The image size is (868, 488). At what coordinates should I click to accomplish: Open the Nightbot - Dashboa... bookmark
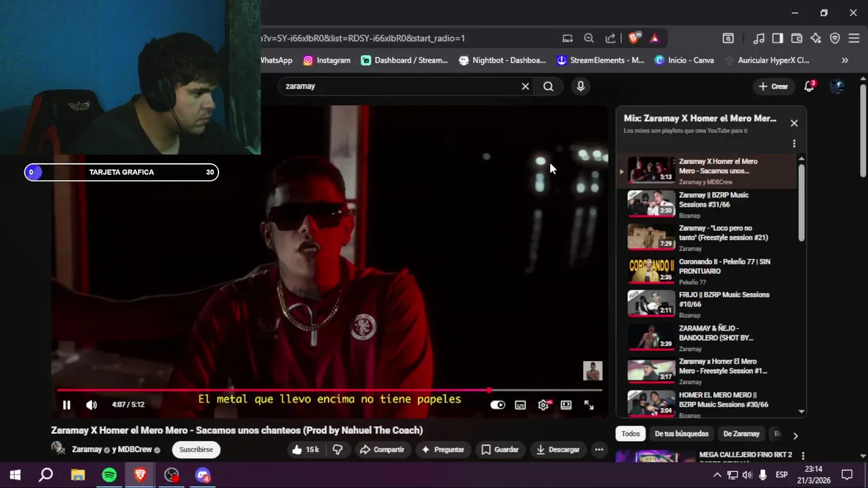point(502,60)
